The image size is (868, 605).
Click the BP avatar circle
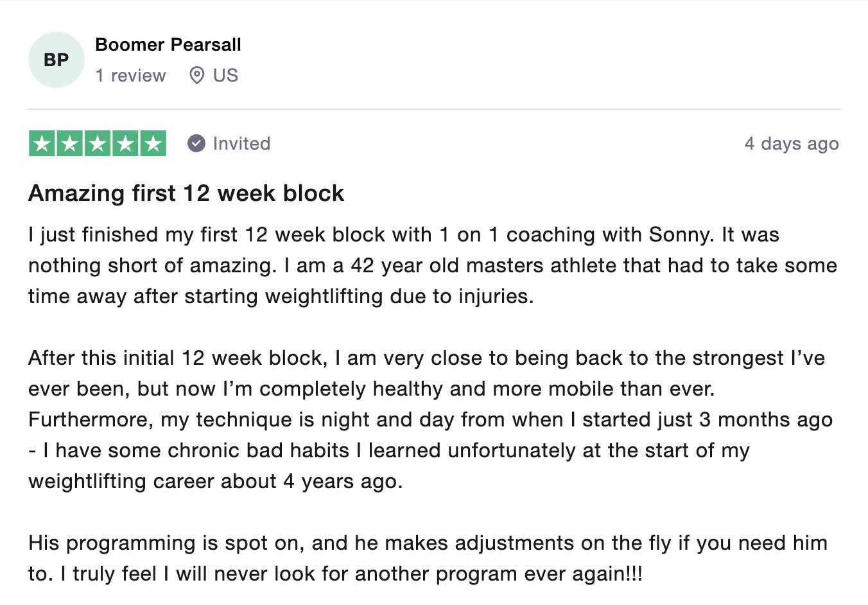[x=56, y=60]
